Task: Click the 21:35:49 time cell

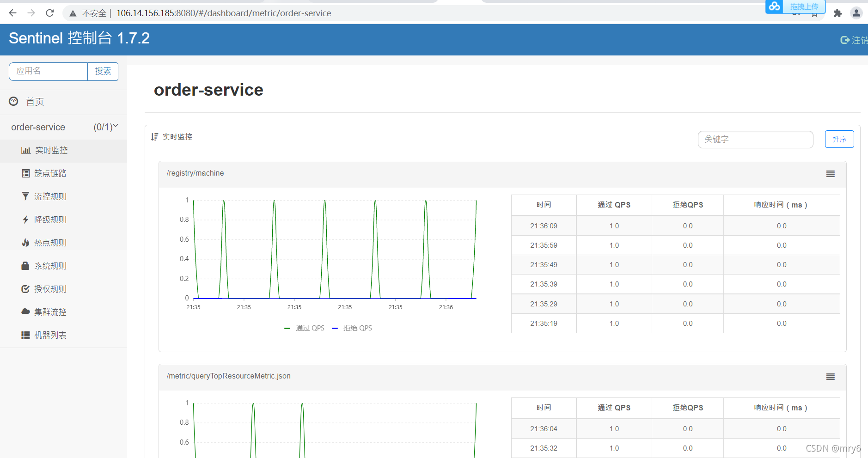Action: click(x=544, y=265)
